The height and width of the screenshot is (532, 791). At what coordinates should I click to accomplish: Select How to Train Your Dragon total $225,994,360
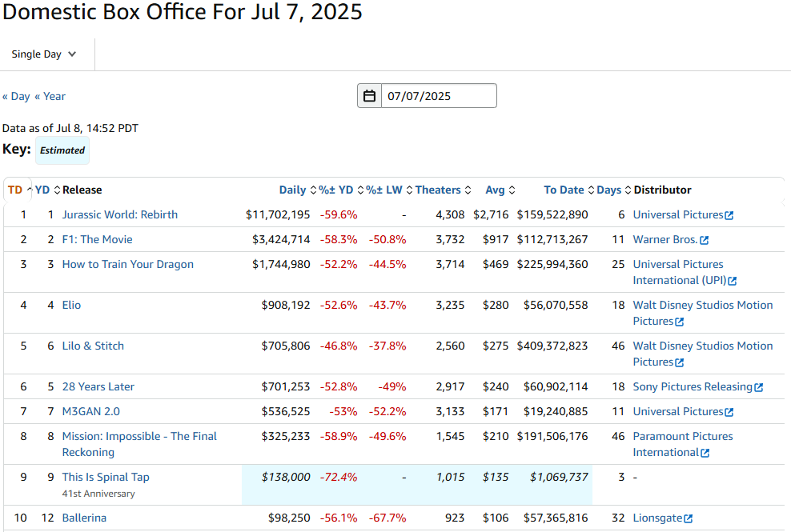[552, 264]
